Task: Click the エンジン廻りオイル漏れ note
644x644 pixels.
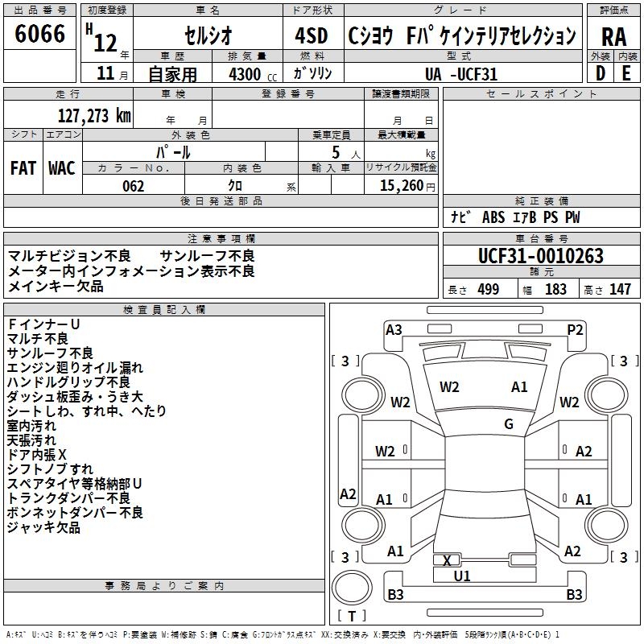Action: tap(75, 368)
